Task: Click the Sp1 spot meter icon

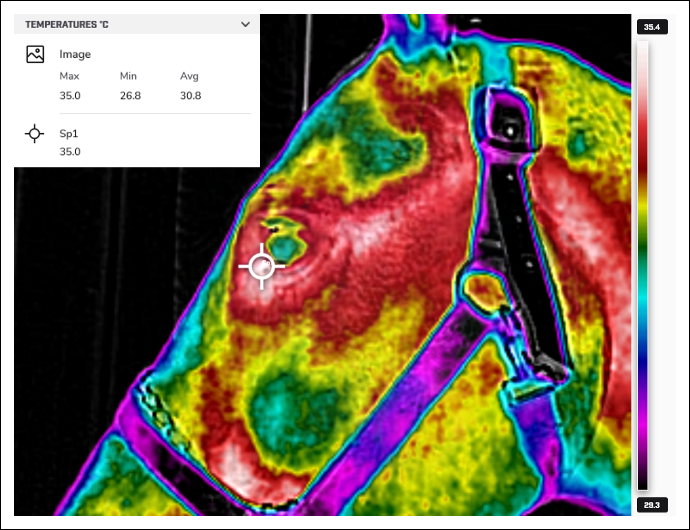Action: coord(34,133)
